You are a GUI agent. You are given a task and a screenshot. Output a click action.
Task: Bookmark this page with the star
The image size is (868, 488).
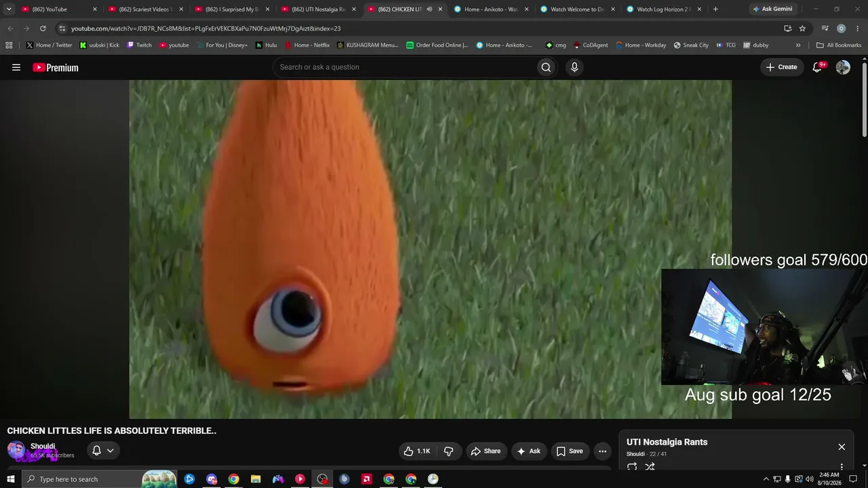coord(802,28)
